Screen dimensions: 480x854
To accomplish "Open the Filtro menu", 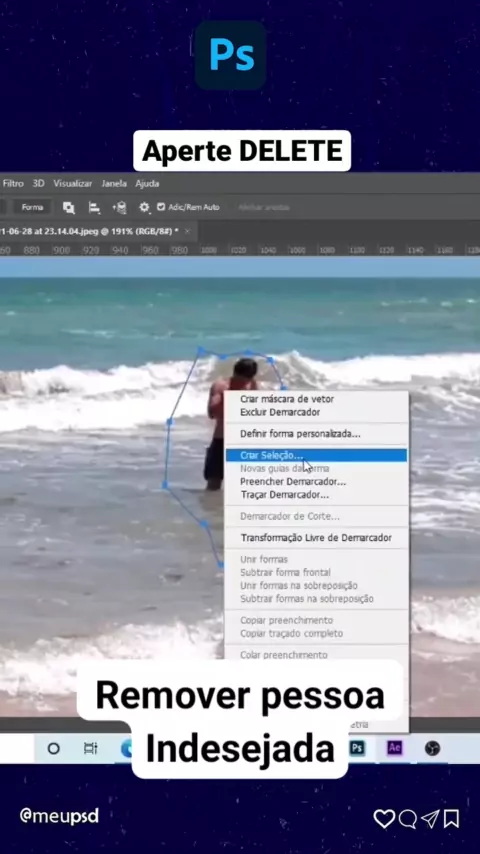I will coord(13,184).
